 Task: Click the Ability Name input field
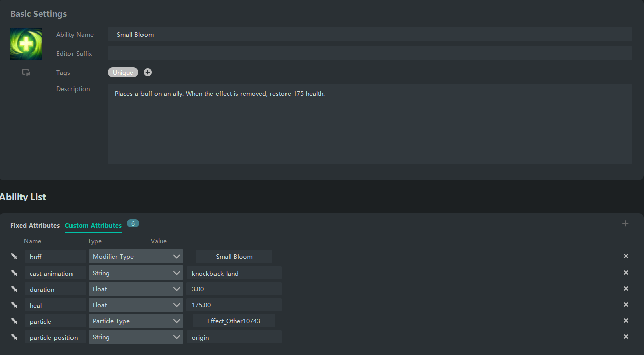tap(370, 35)
